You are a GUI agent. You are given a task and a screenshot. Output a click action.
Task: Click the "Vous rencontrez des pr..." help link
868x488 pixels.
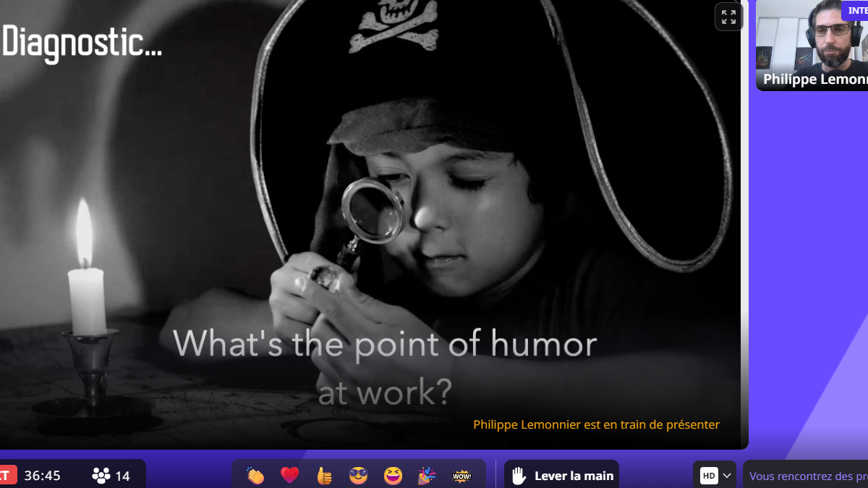pyautogui.click(x=807, y=476)
